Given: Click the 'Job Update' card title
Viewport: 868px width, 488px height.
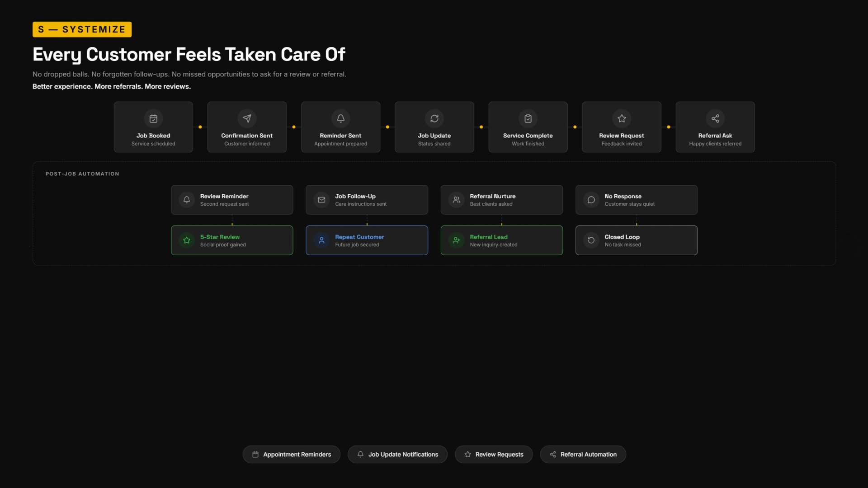Looking at the screenshot, I should pos(434,136).
